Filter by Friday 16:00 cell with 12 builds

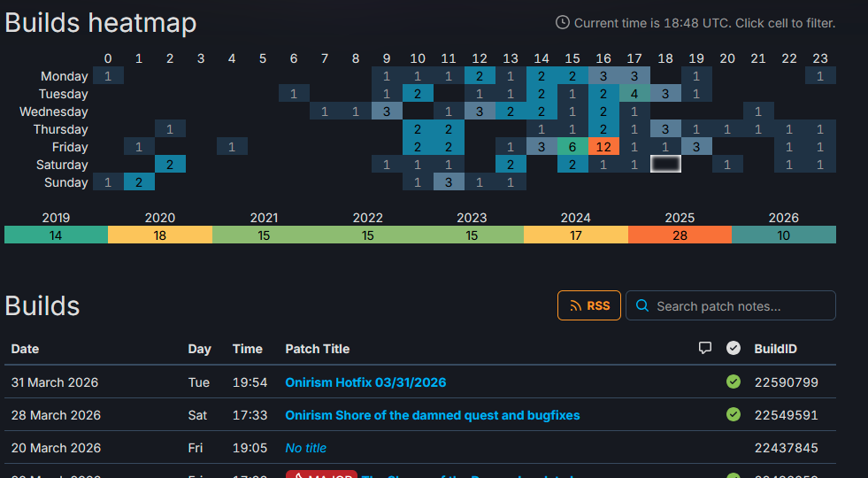point(603,147)
